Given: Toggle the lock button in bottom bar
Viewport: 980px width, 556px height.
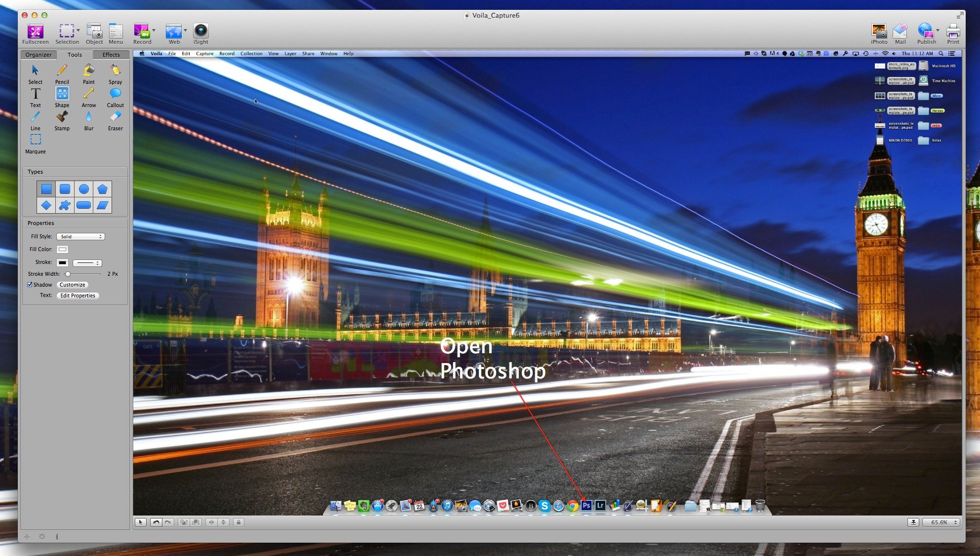Looking at the screenshot, I should [x=238, y=522].
